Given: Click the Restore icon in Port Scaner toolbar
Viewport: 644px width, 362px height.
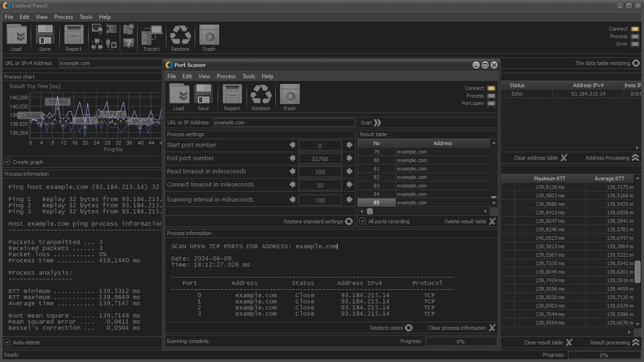Looking at the screenshot, I should [261, 97].
